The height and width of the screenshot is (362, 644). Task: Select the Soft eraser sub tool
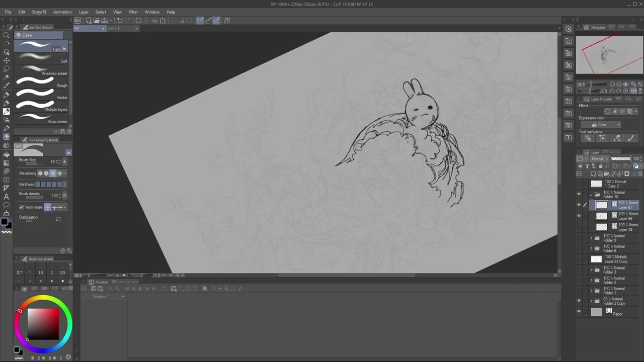41,57
